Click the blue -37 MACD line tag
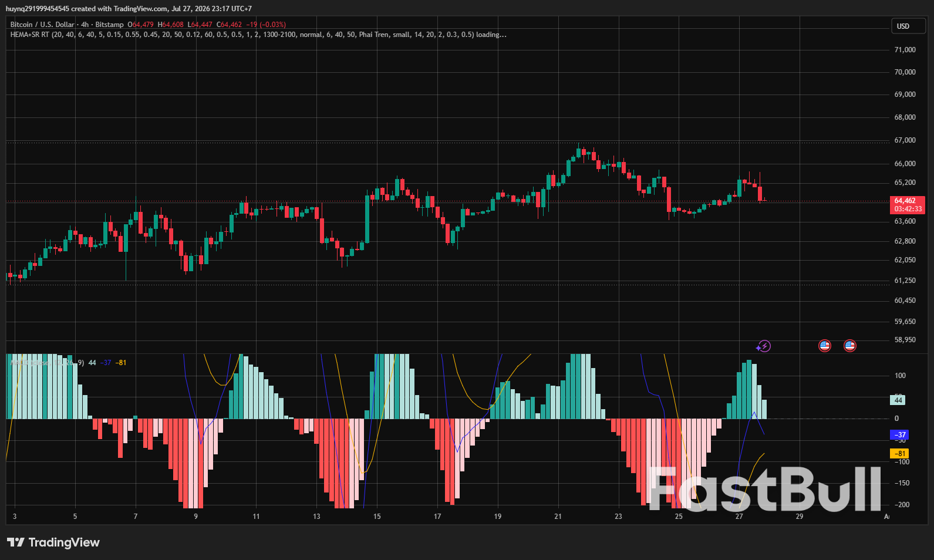 pyautogui.click(x=900, y=435)
